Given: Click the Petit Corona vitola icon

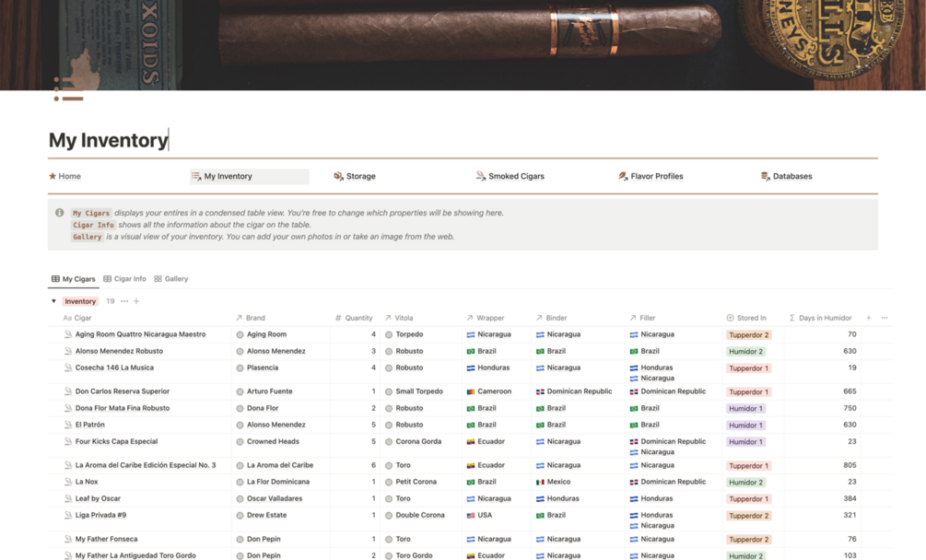Looking at the screenshot, I should (x=389, y=482).
